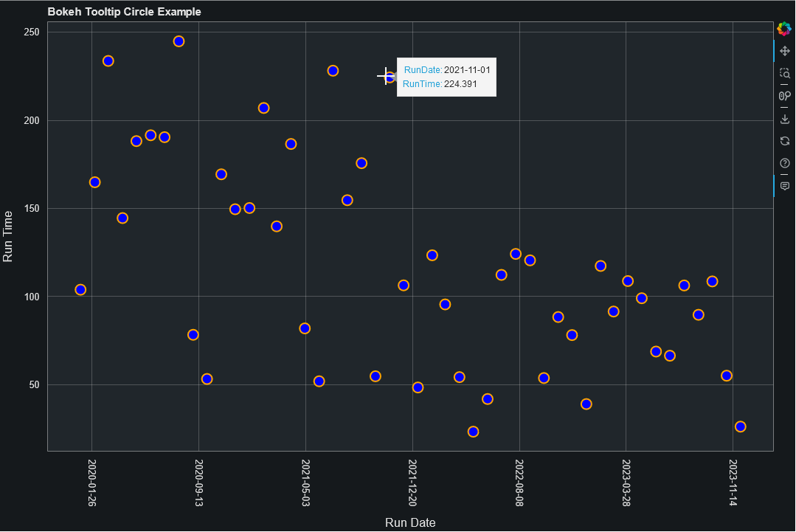The image size is (796, 532).
Task: Activate the Box Zoom tool
Action: click(x=784, y=73)
